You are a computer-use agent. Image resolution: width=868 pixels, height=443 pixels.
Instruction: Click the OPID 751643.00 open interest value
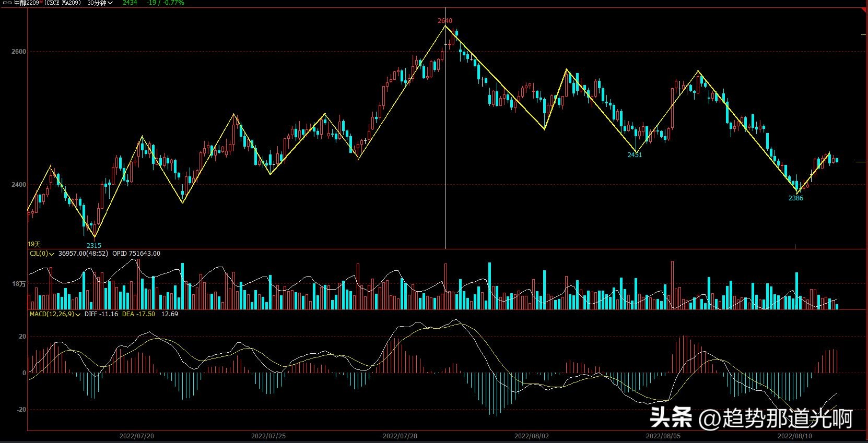tap(136, 254)
